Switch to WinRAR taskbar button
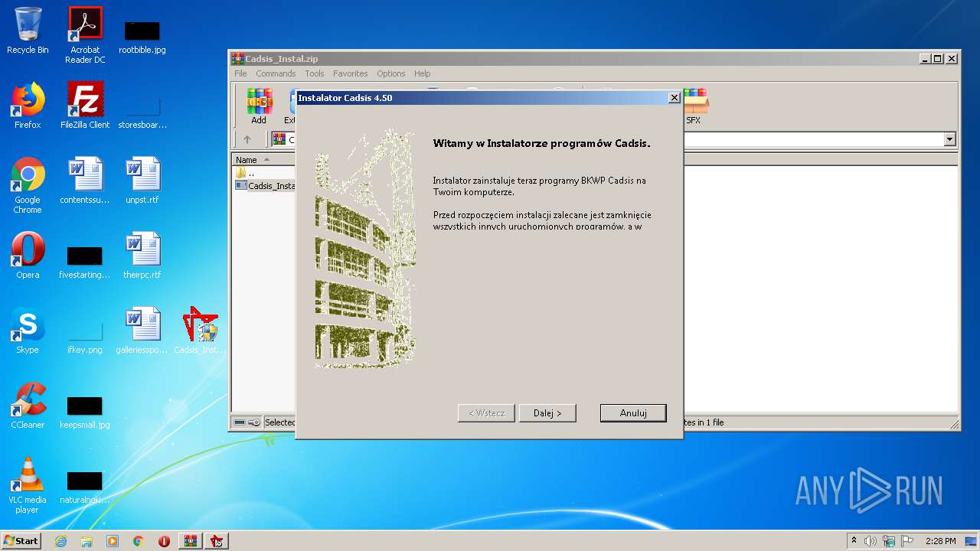 (x=191, y=541)
